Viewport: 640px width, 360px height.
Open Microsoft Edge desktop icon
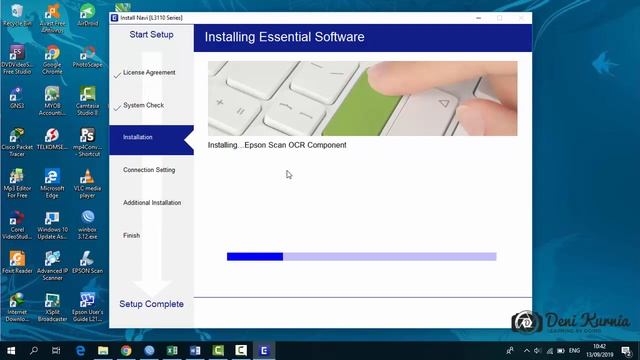[x=52, y=184]
